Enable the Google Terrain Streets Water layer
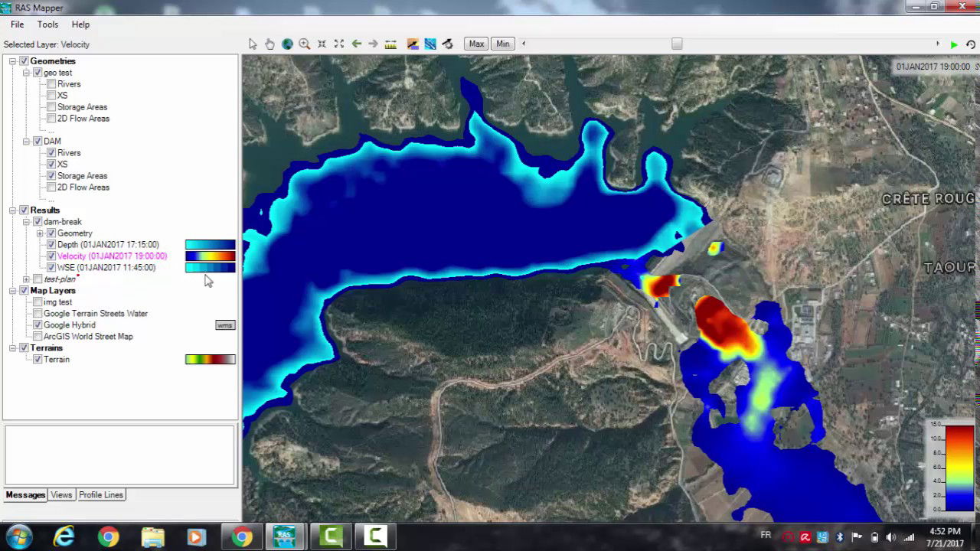This screenshot has width=980, height=551. (x=38, y=314)
